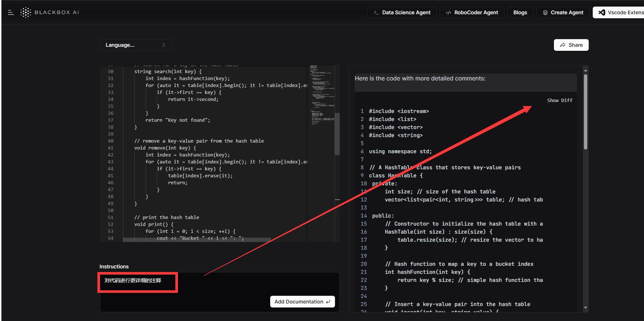This screenshot has height=321, width=644.
Task: Click the VS Code logo icon
Action: coord(602,12)
